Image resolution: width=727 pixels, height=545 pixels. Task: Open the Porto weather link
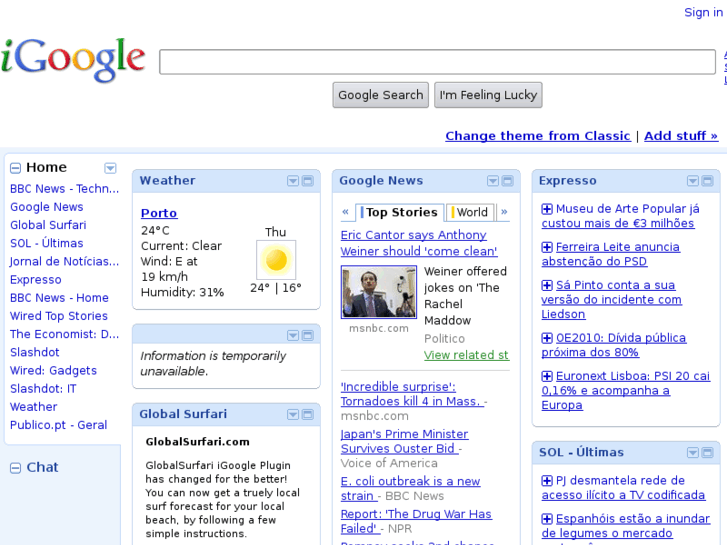159,213
